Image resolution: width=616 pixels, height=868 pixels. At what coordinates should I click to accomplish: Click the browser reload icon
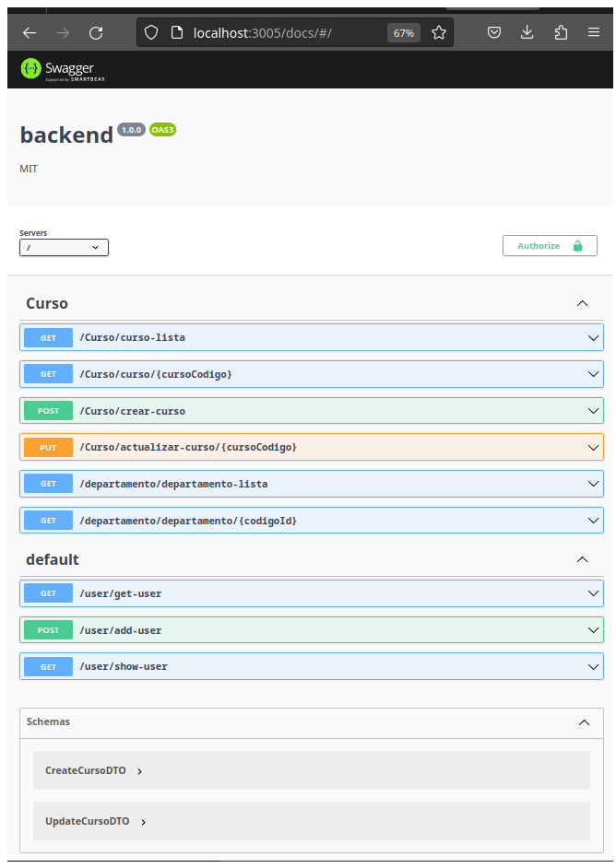click(96, 33)
